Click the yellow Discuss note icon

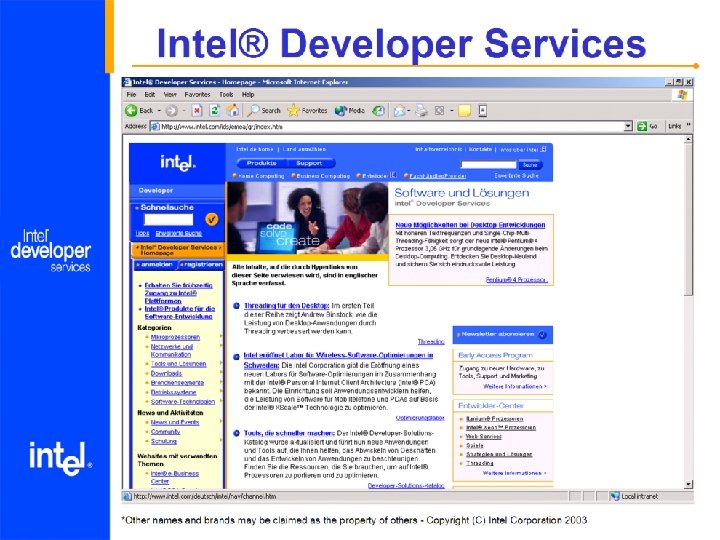pos(464,111)
